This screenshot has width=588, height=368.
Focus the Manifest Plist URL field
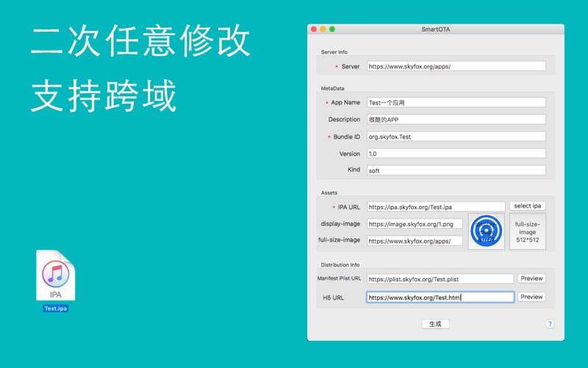click(x=440, y=279)
